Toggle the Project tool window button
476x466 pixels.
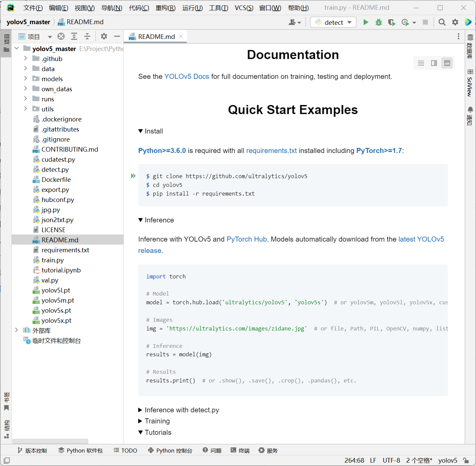click(6, 43)
